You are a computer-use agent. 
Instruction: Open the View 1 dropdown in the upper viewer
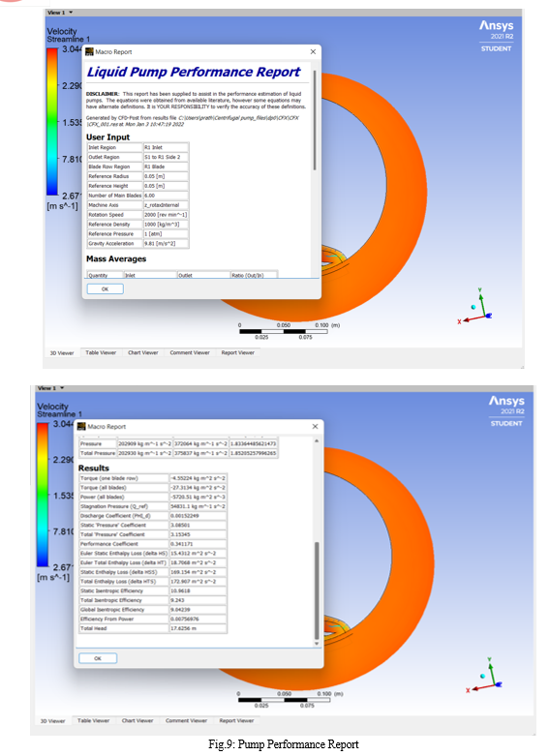71,12
